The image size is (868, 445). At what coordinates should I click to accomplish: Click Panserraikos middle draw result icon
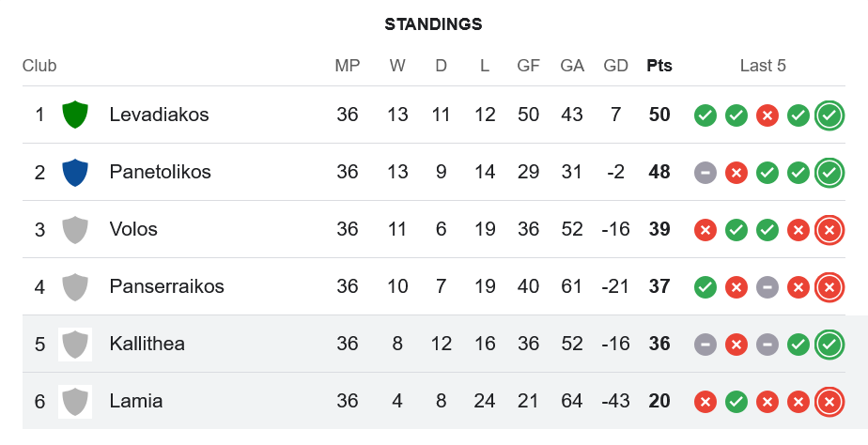click(x=767, y=287)
